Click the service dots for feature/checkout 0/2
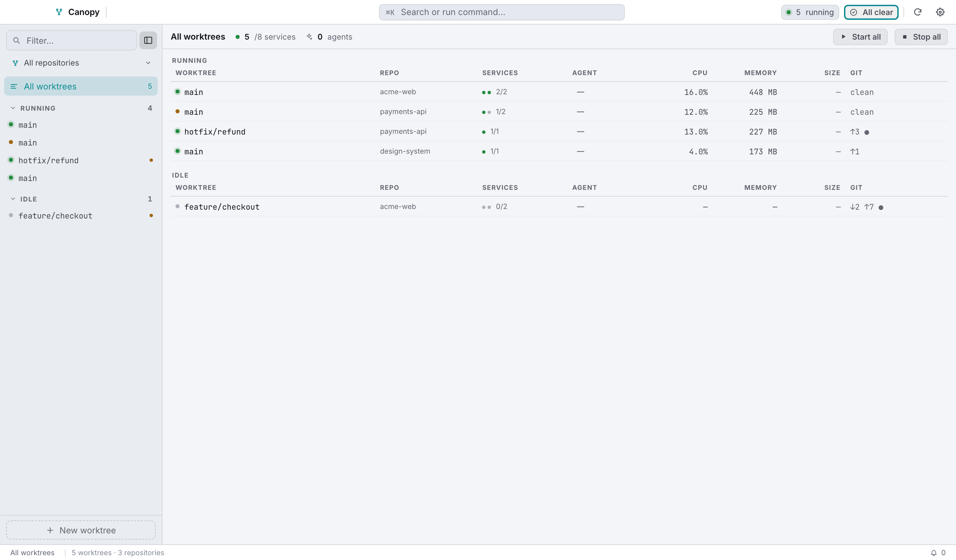 486,207
